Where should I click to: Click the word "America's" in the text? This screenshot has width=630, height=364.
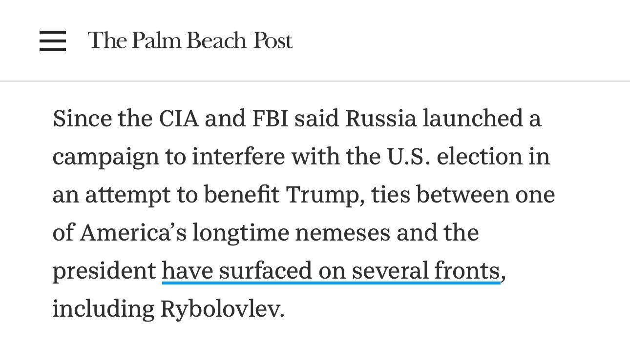pos(133,233)
